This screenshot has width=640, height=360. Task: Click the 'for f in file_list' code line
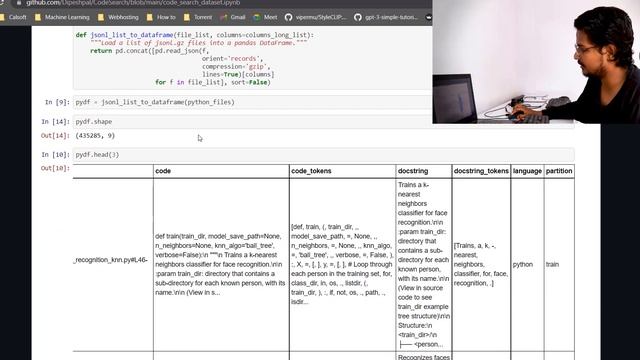tap(213, 82)
